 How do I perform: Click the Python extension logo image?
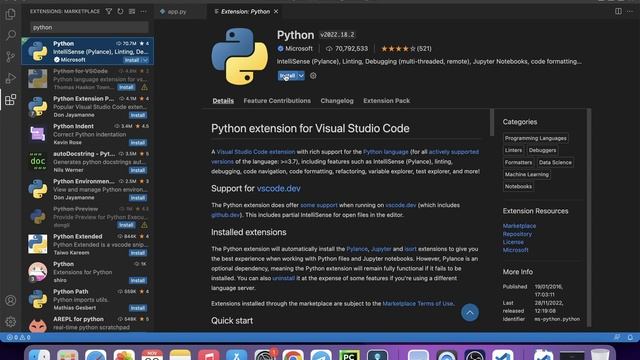click(x=240, y=56)
